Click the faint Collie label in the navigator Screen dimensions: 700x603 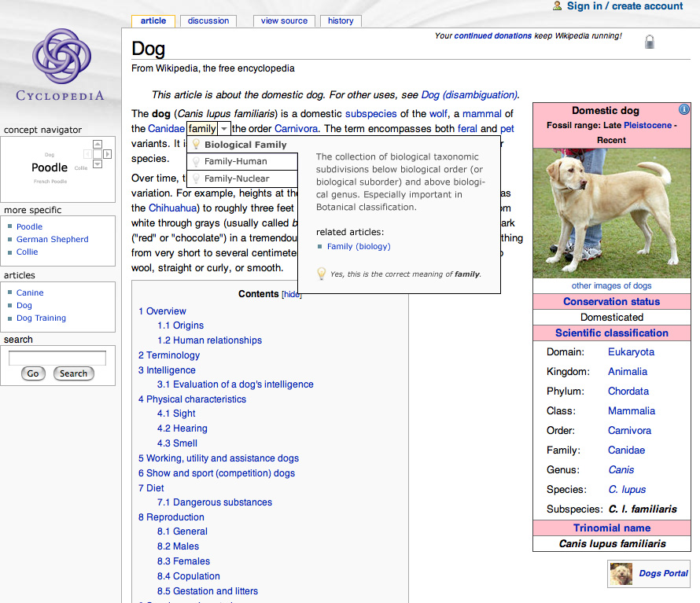point(81,168)
